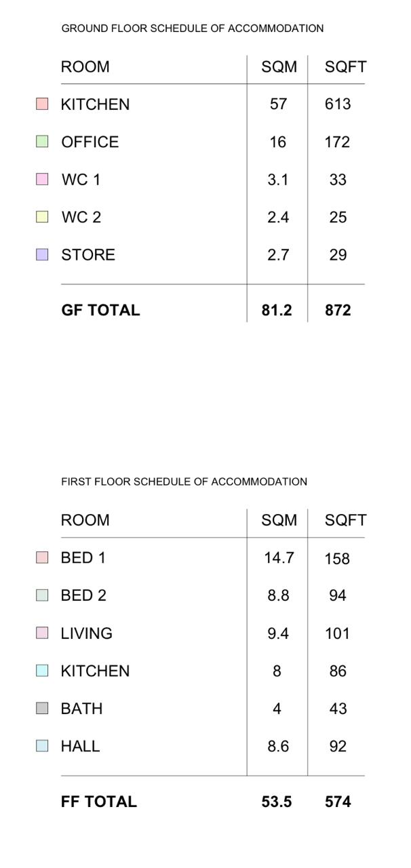This screenshot has height=868, width=411.
Task: Select the 81.2 ground floor SQM total
Action: 277,310
